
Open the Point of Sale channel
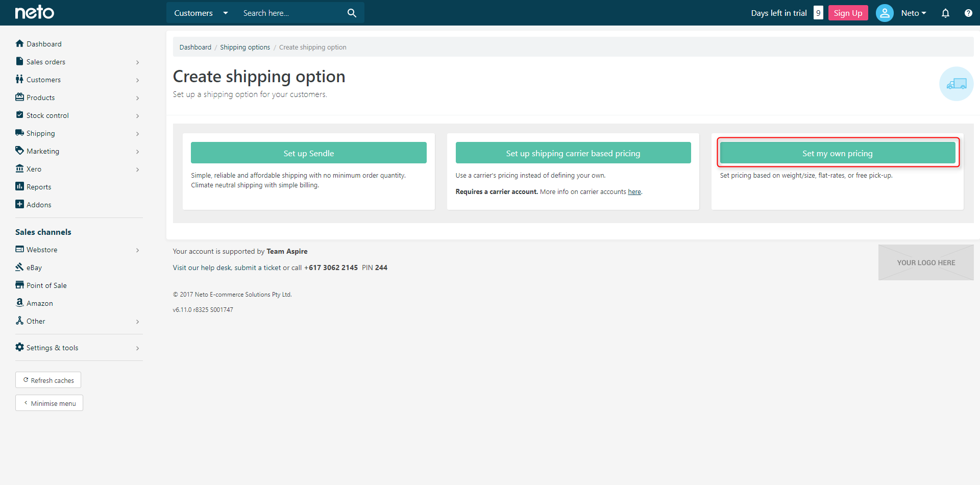click(46, 285)
